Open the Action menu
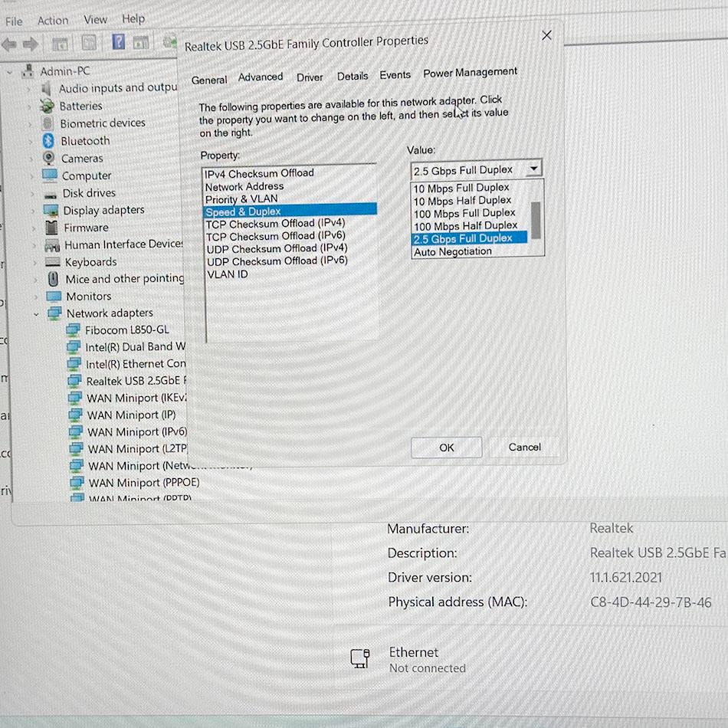728x728 pixels. pyautogui.click(x=53, y=21)
